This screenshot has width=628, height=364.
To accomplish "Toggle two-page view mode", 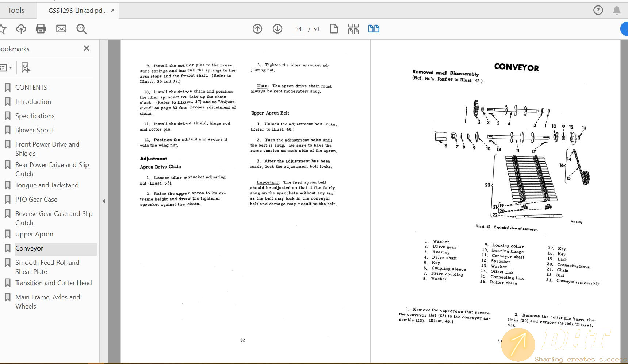I will tap(374, 29).
